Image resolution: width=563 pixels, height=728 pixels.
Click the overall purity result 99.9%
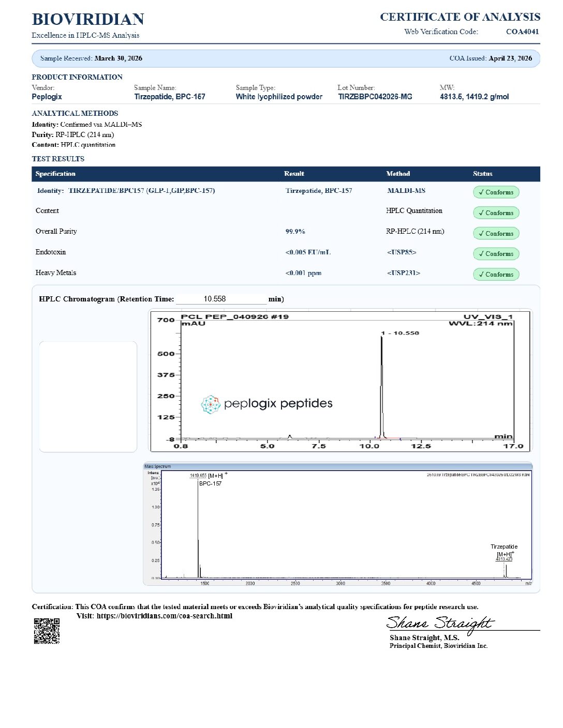295,232
